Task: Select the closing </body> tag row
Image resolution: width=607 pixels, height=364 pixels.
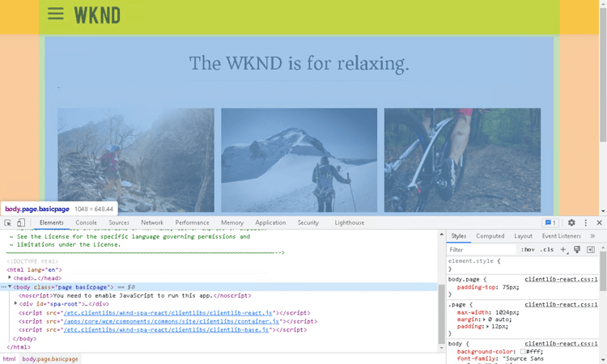Action: point(25,339)
